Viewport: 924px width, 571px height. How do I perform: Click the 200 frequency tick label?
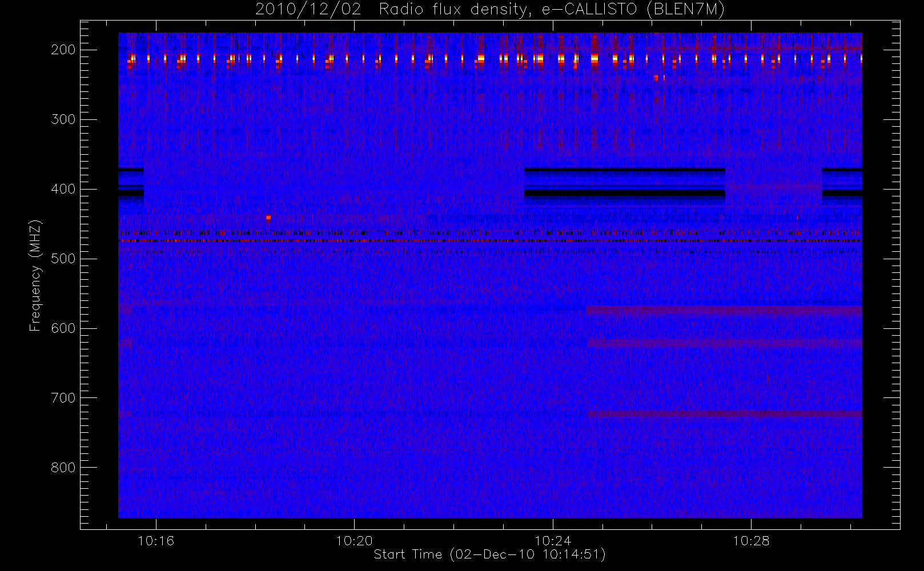(x=63, y=50)
